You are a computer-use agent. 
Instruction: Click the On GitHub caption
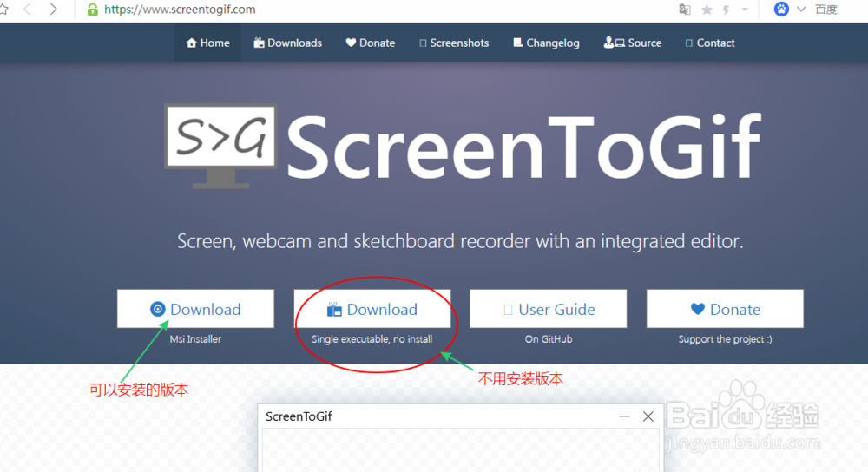(x=549, y=338)
